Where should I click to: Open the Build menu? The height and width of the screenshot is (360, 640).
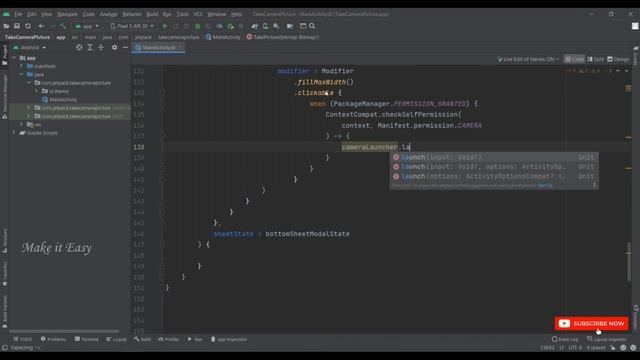[x=152, y=14]
